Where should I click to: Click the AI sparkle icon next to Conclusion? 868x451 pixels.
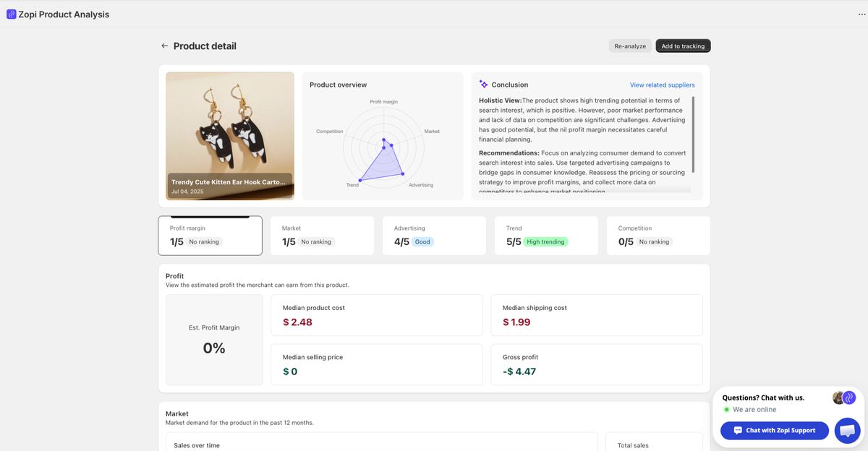482,84
